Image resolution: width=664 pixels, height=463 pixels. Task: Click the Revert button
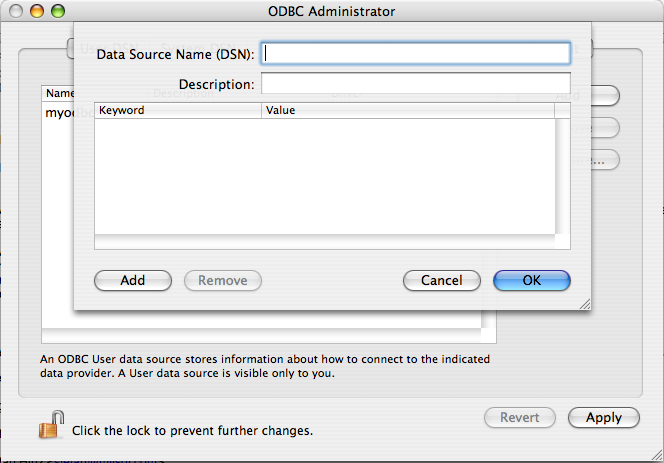pos(520,418)
